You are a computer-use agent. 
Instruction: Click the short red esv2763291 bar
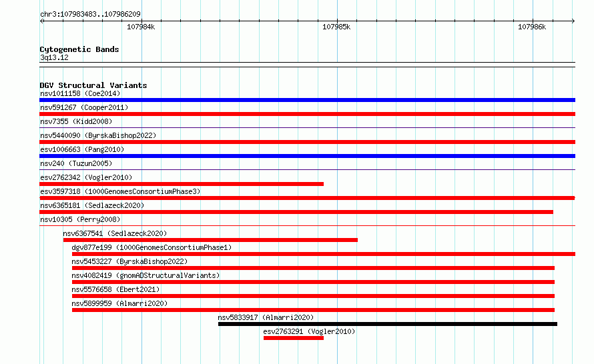click(x=294, y=338)
